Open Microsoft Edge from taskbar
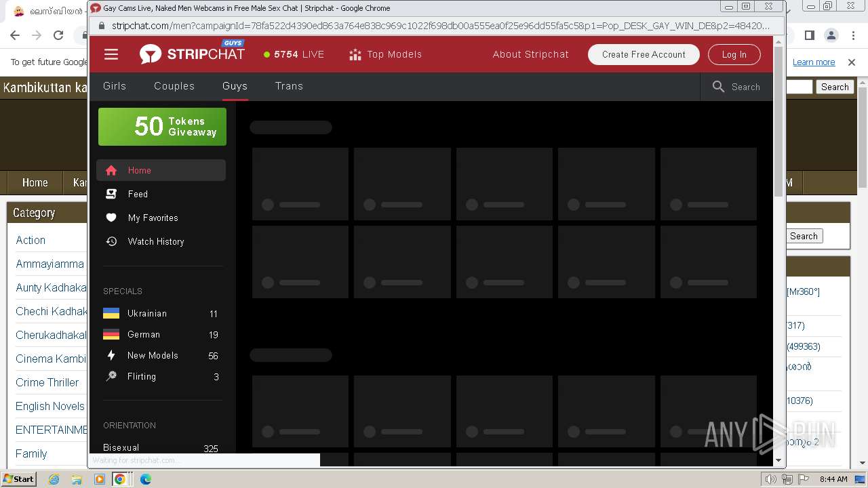This screenshot has width=868, height=488. click(146, 479)
